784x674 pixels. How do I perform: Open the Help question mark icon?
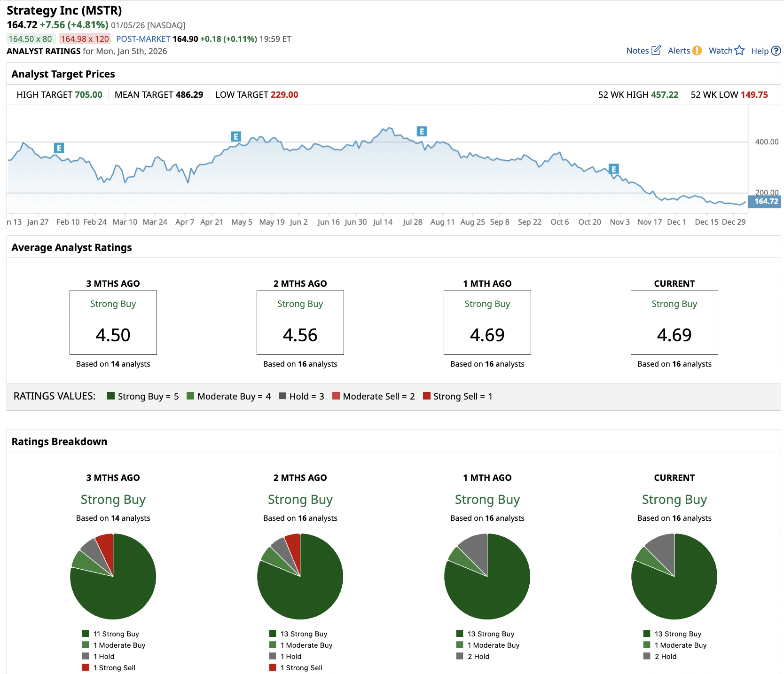776,51
